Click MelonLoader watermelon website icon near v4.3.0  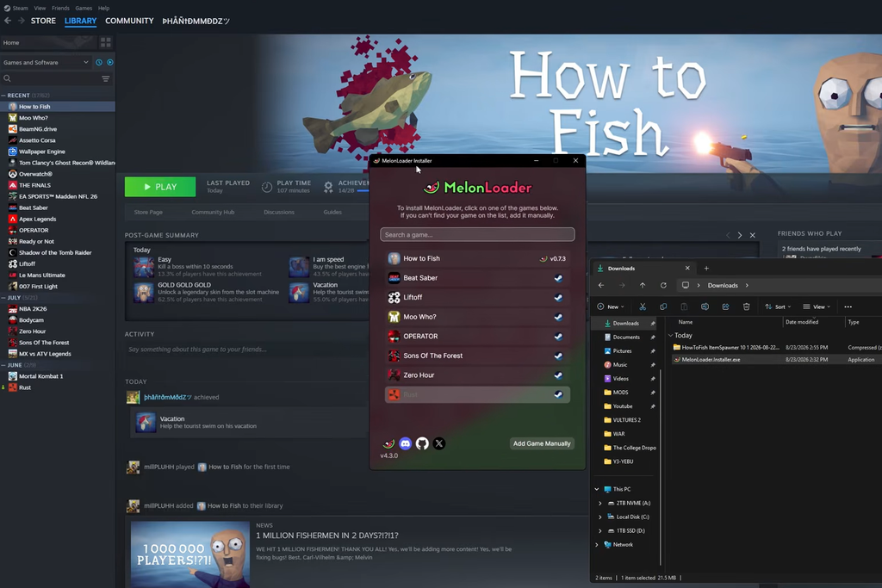coord(388,443)
